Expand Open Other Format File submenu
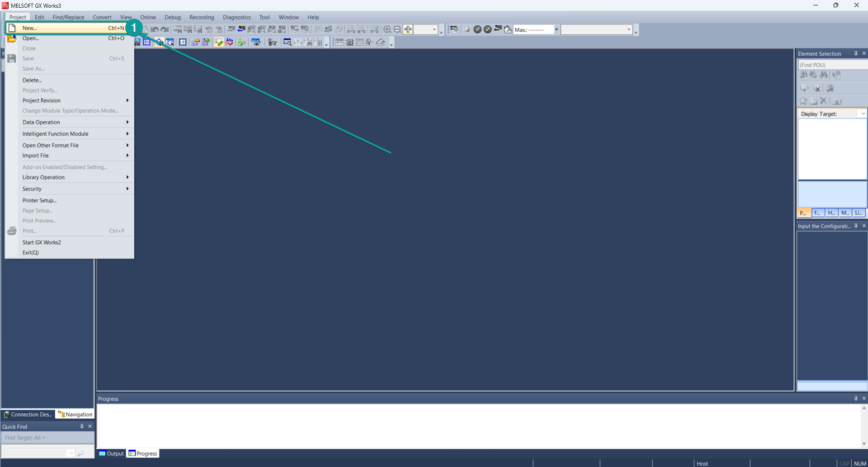 [x=69, y=145]
